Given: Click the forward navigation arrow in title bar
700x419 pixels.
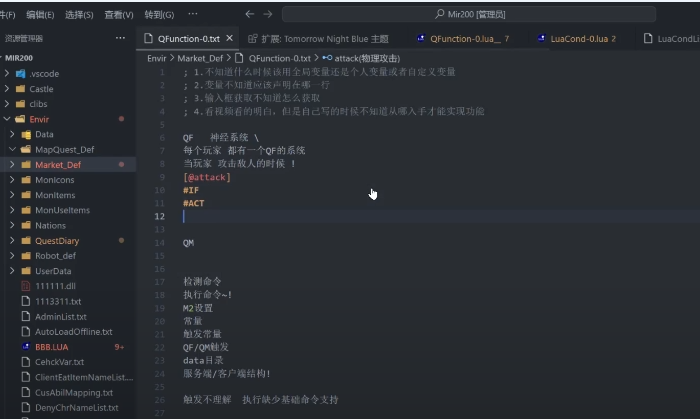Looking at the screenshot, I should (x=267, y=15).
